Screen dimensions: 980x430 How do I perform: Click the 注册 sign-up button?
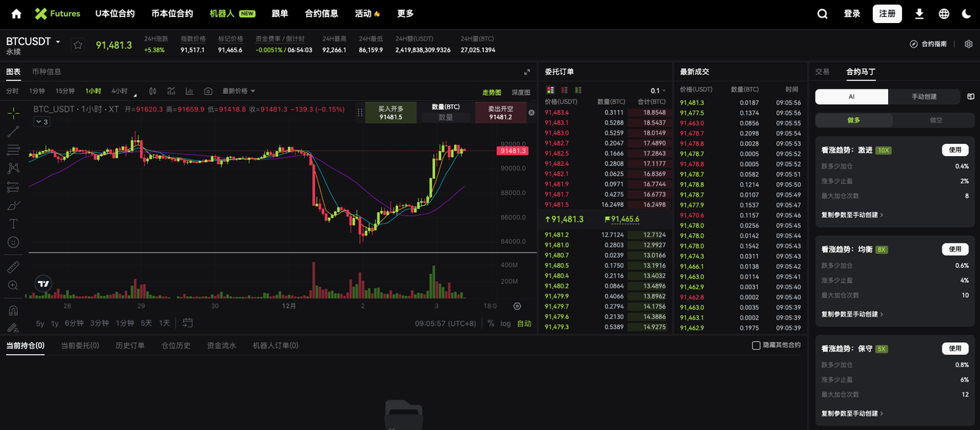[887, 14]
